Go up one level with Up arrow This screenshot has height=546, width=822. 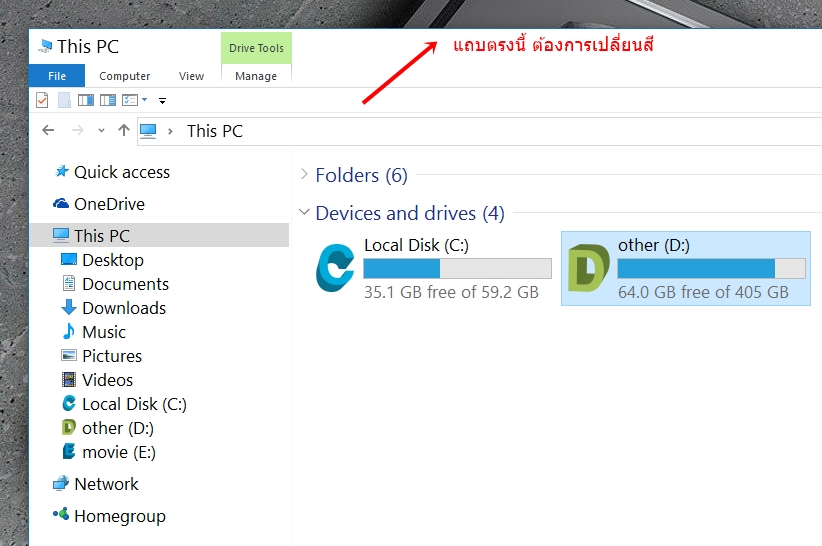click(x=124, y=130)
